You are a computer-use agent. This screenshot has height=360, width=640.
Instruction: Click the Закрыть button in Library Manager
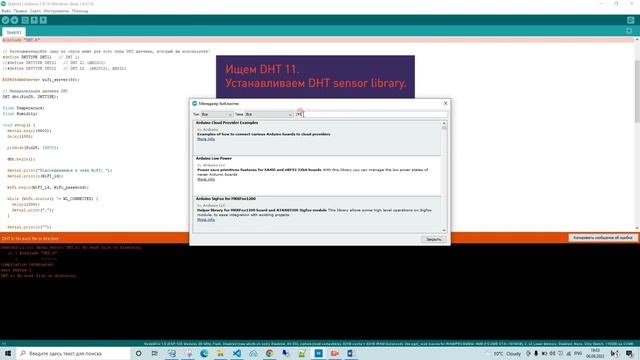coord(433,239)
